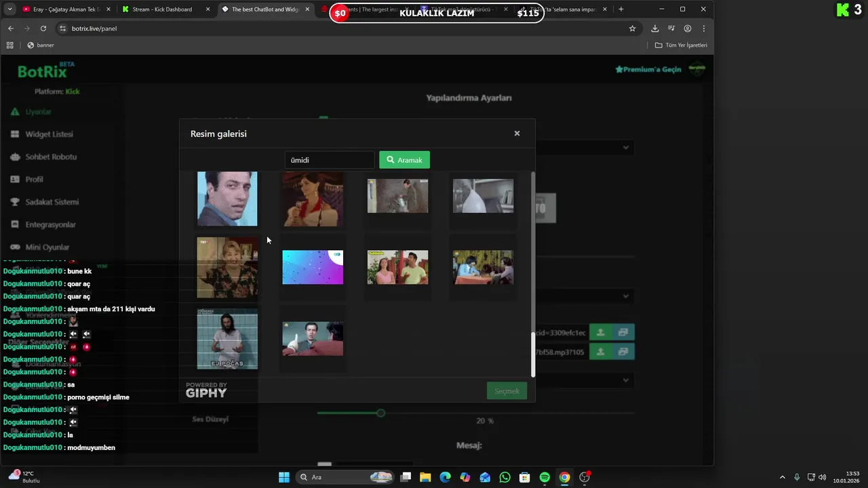Image resolution: width=868 pixels, height=488 pixels.
Task: Open WhatsApp from taskbar
Action: 505,477
